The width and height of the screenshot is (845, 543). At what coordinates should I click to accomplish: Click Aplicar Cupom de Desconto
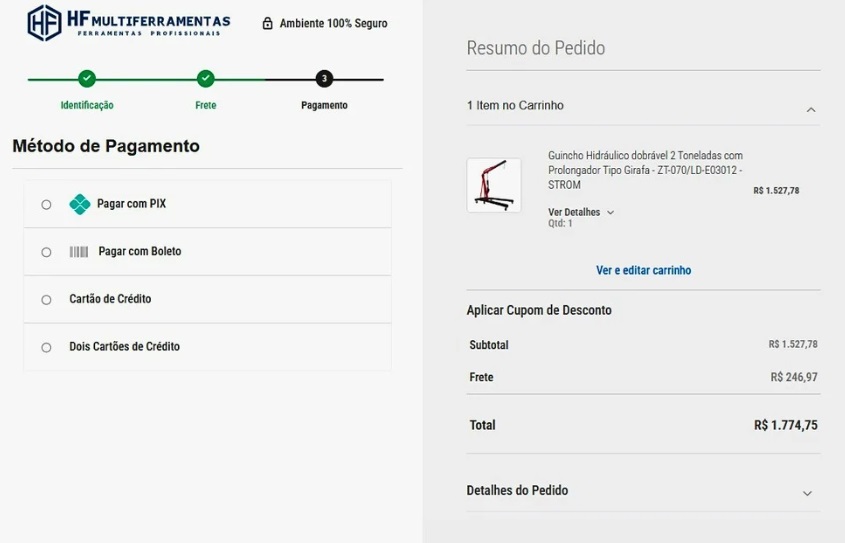(539, 310)
